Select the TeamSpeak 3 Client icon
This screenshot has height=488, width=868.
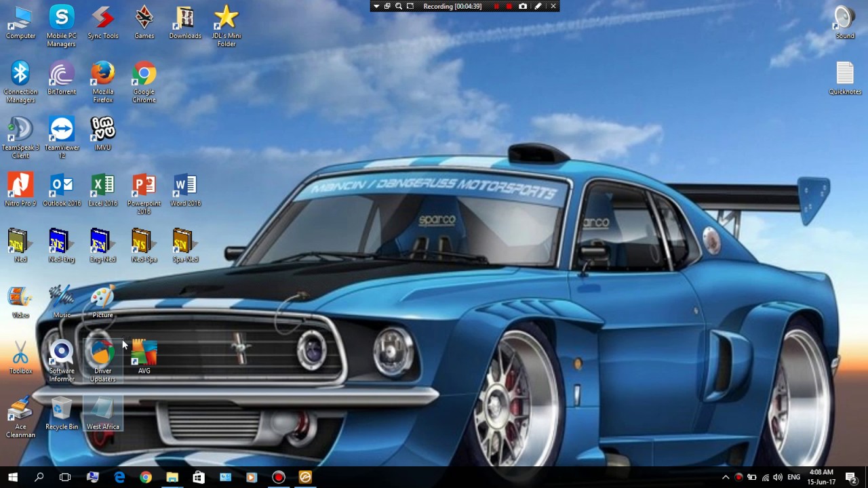point(20,138)
